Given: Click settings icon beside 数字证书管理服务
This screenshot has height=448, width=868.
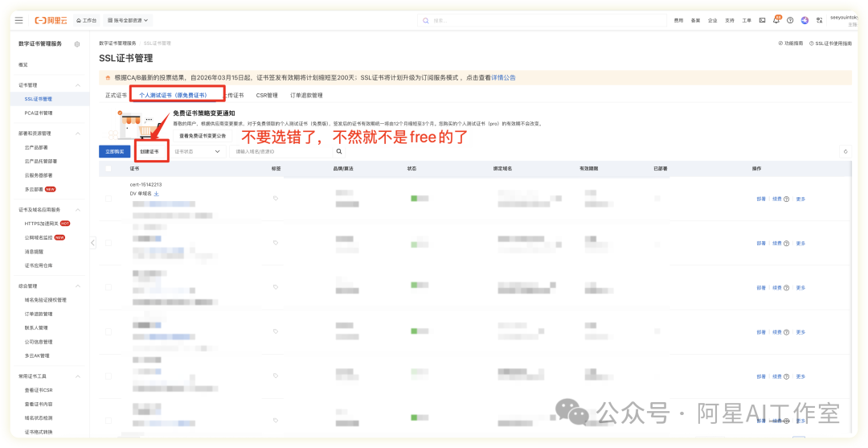Looking at the screenshot, I should click(x=77, y=43).
